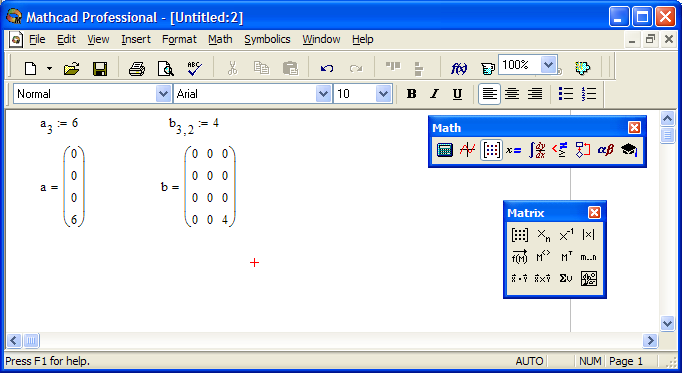
Task: Set Center paragraph alignment
Action: coord(512,94)
